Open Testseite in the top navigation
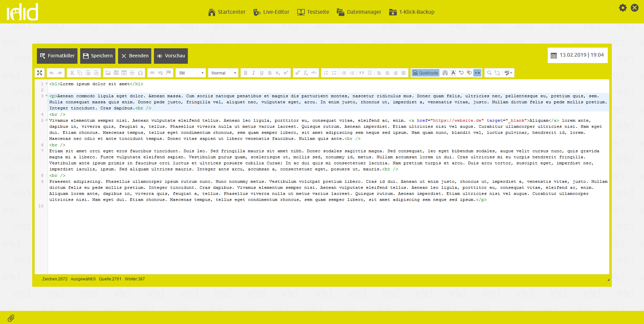The width and height of the screenshot is (644, 324). pos(313,12)
